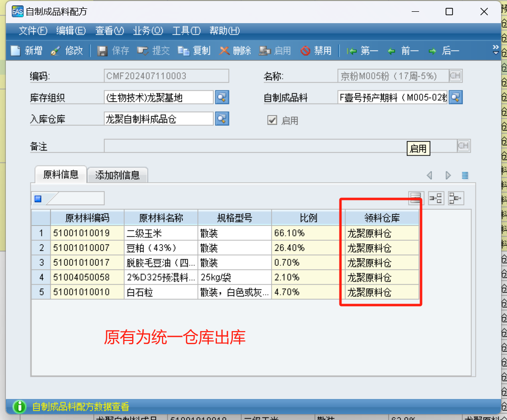Image resolution: width=507 pixels, height=420 pixels.
Task: Switch to the 添加剂信息 tab
Action: tap(117, 175)
